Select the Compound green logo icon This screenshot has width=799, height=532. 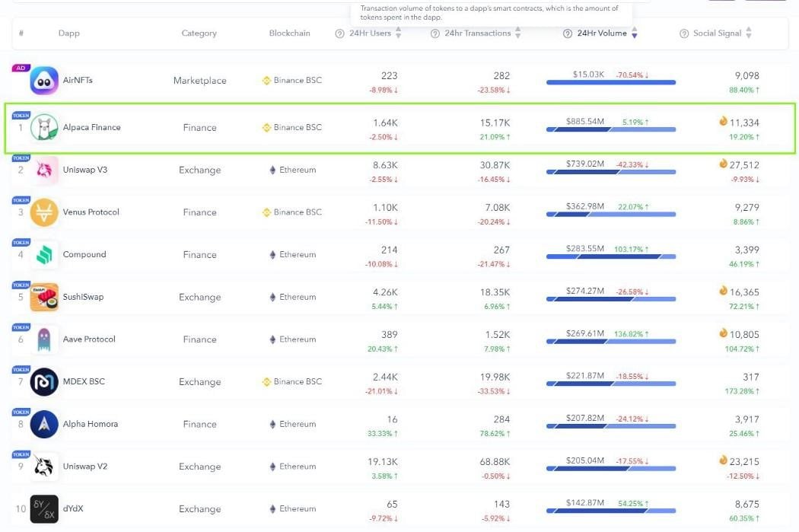tap(44, 255)
